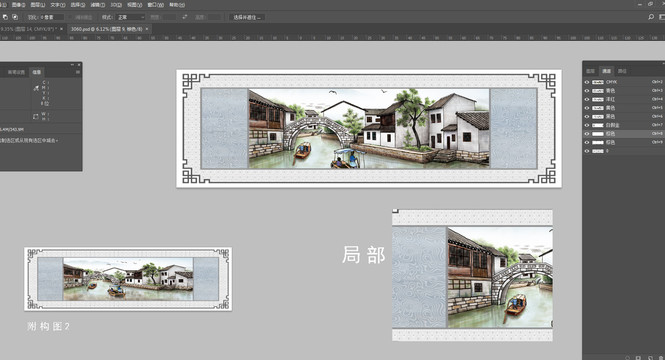Image resolution: width=665 pixels, height=360 pixels.
Task: Click the document size readout in Info panel
Action: (12, 129)
